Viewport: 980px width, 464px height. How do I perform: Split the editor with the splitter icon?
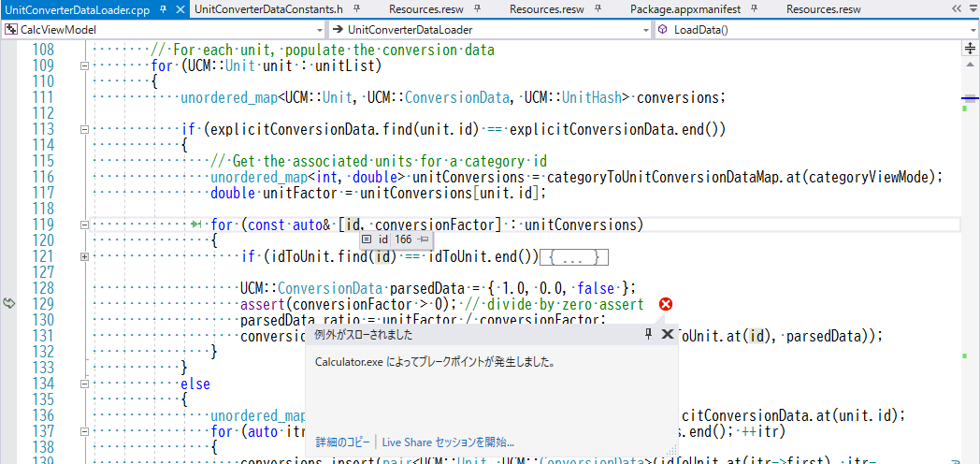tap(970, 49)
